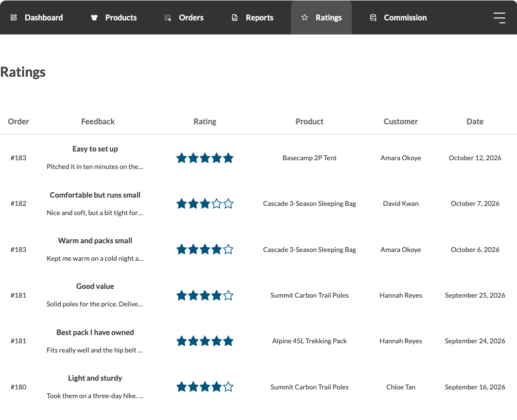Open the Light and sturdy feedback
This screenshot has width=517, height=420.
[x=95, y=378]
